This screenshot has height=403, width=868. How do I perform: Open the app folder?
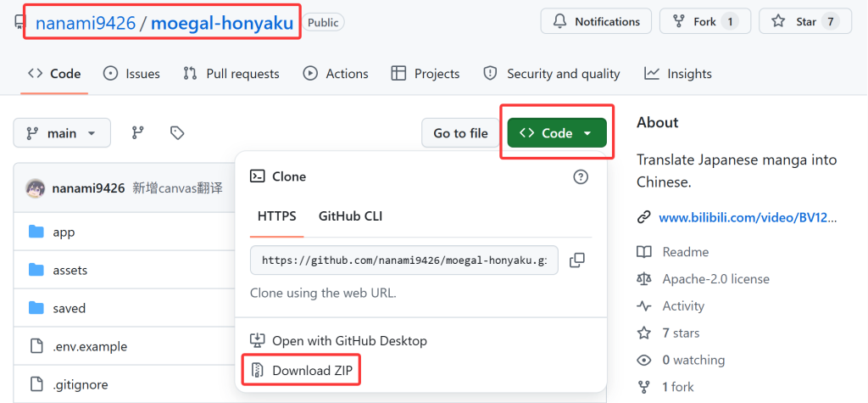tap(64, 232)
